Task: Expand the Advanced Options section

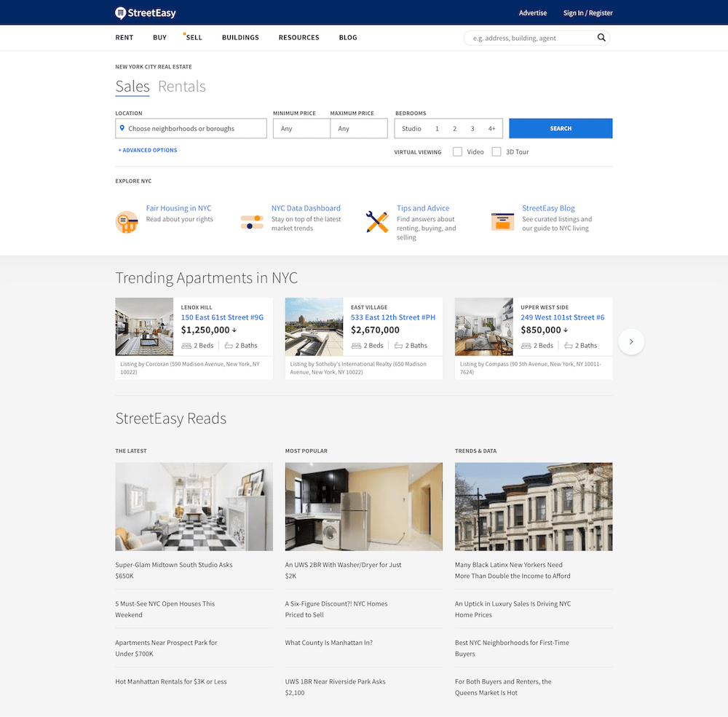Action: 148,149
